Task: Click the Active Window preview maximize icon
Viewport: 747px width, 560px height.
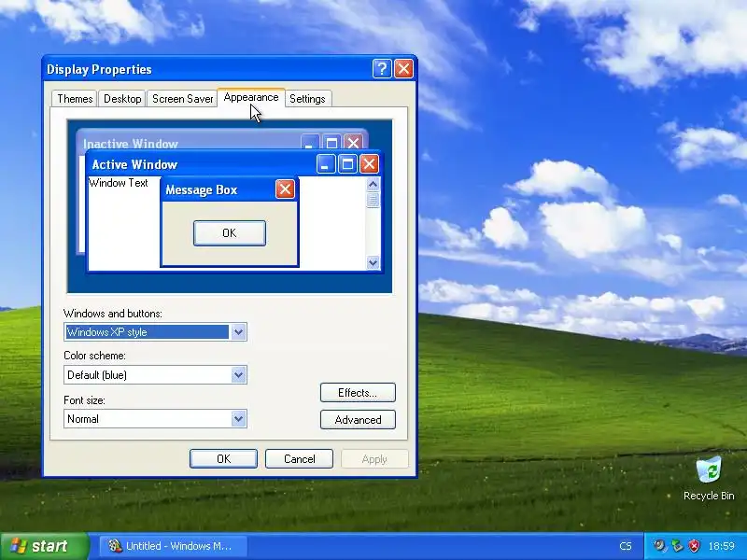Action: point(347,164)
